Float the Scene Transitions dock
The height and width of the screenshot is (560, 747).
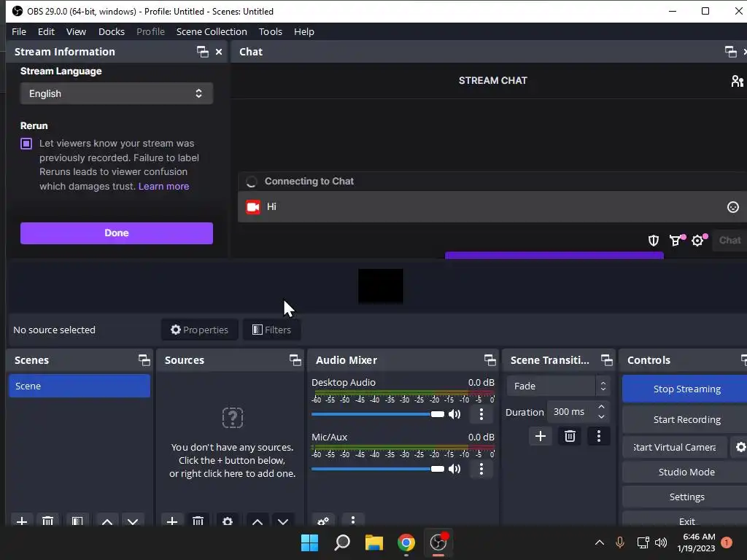click(x=606, y=360)
